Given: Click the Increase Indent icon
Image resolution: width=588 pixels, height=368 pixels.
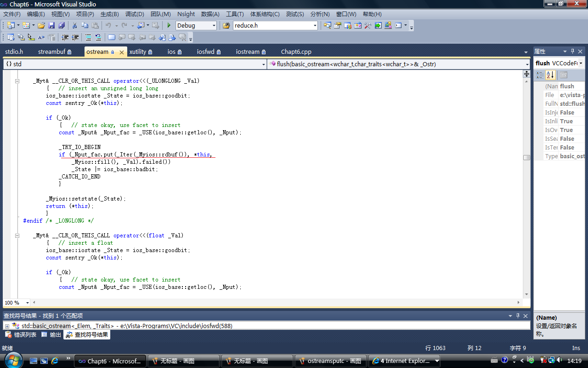Looking at the screenshot, I should 75,37.
